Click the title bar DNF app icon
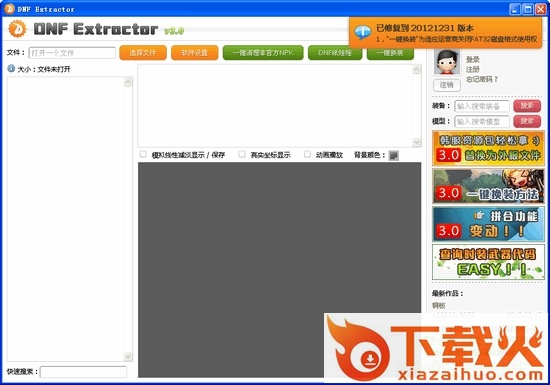 tap(9, 9)
